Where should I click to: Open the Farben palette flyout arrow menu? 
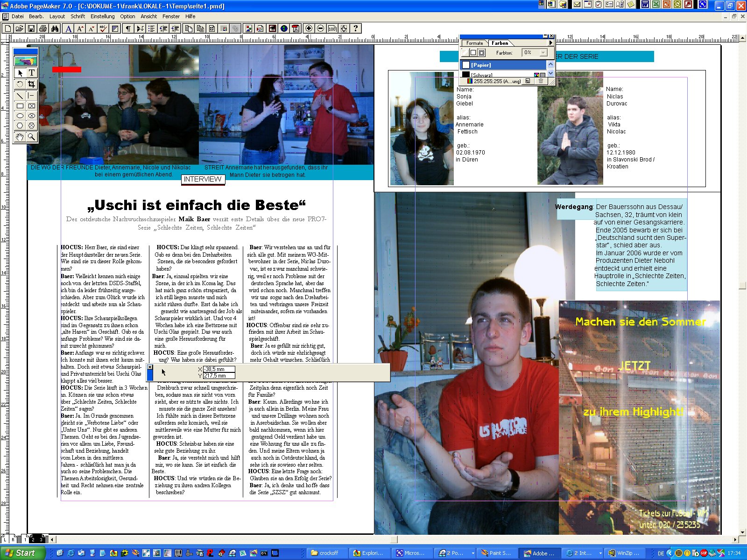tap(550, 43)
